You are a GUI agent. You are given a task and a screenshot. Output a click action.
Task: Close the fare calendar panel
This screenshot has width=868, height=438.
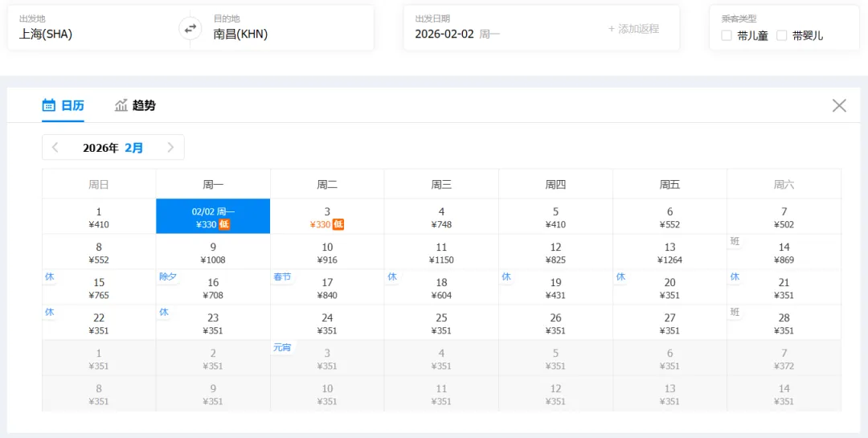point(839,105)
